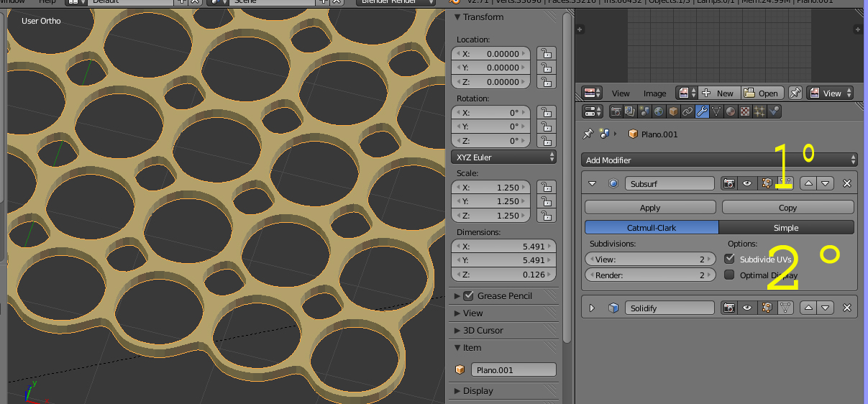This screenshot has height=404, width=868.
Task: Lock the Scale Y value
Action: [x=547, y=201]
